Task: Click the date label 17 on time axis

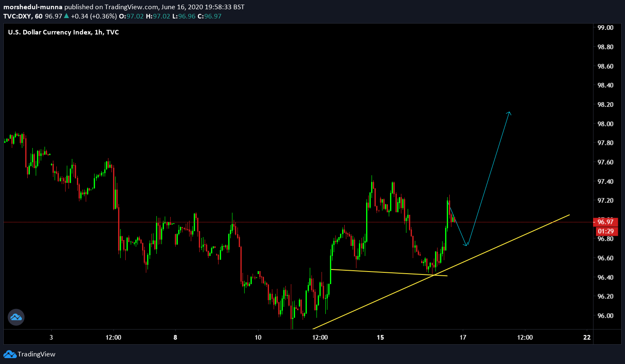Action: [x=463, y=338]
